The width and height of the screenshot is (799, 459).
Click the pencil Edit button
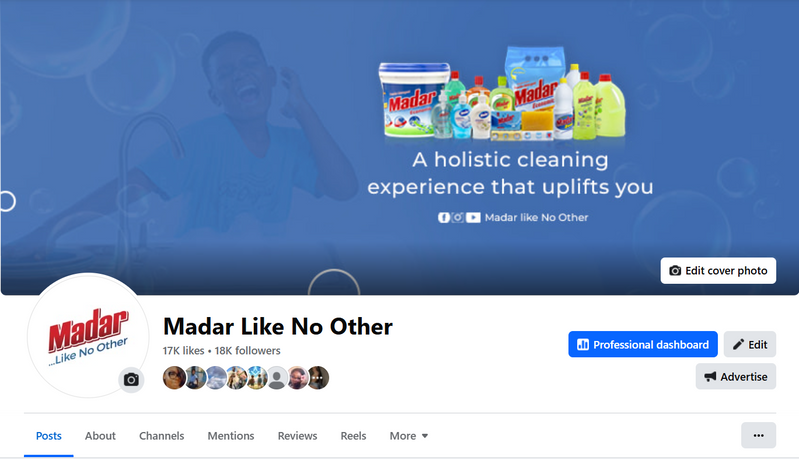coord(750,344)
